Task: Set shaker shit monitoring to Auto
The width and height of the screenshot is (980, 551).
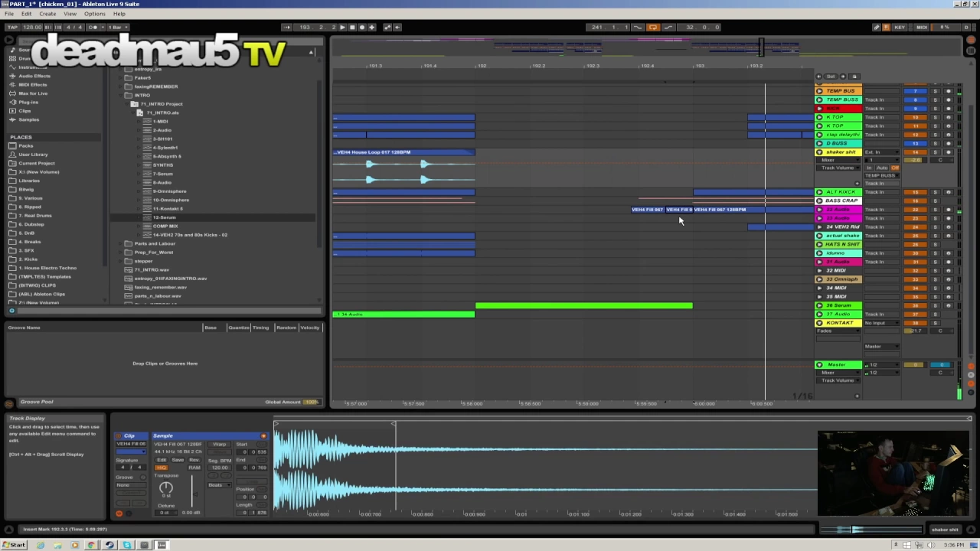Action: click(882, 168)
